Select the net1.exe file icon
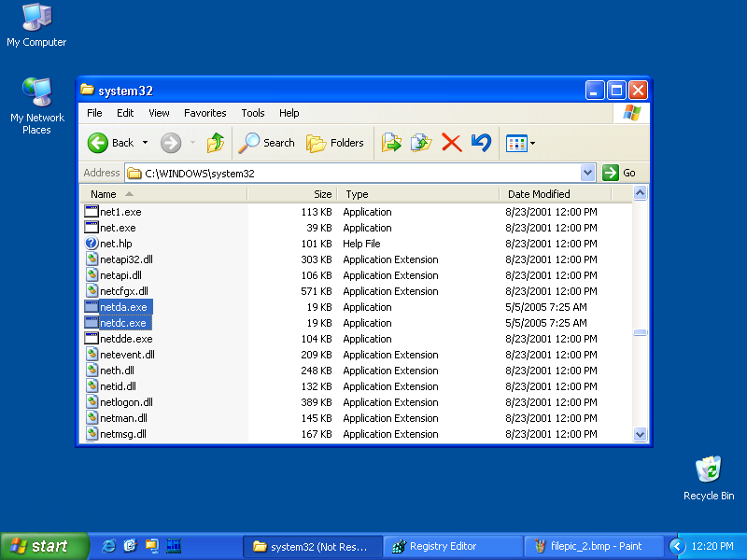The height and width of the screenshot is (560, 747). click(92, 212)
